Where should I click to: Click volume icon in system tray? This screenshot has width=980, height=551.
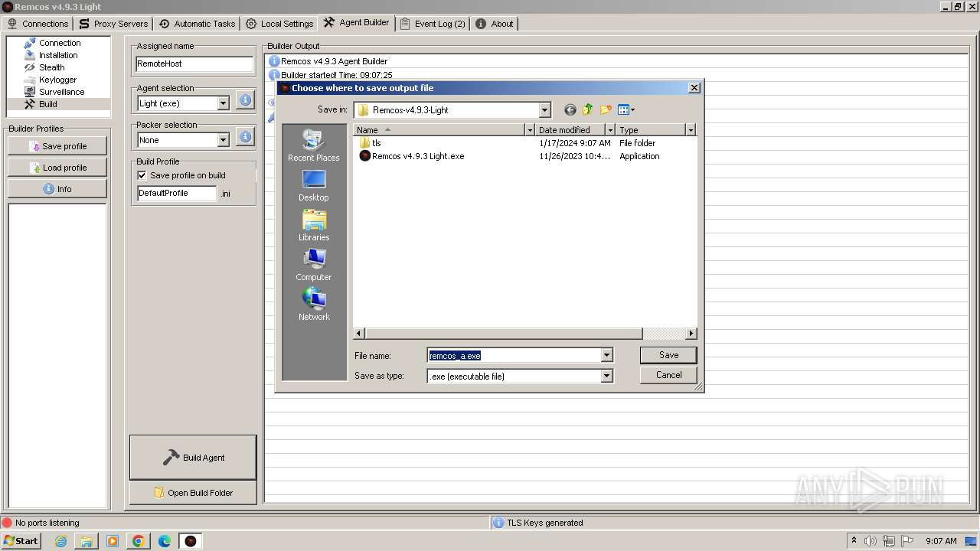click(871, 541)
